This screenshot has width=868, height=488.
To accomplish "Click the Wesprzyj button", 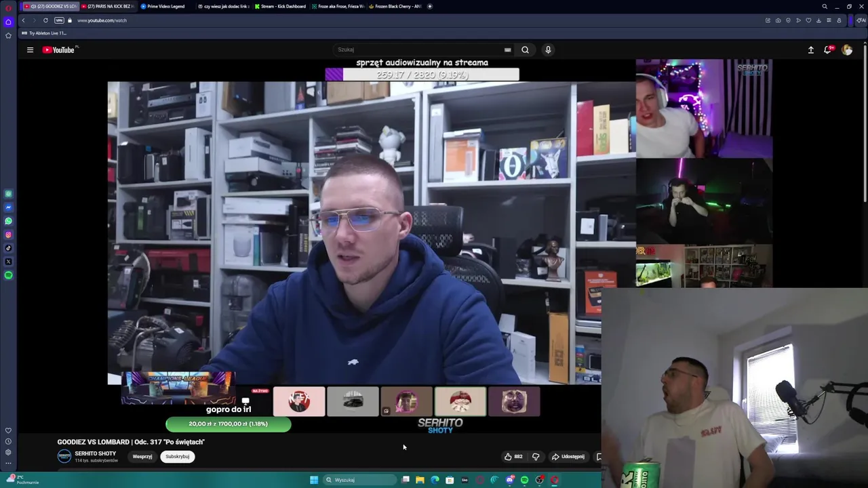I will pyautogui.click(x=142, y=457).
